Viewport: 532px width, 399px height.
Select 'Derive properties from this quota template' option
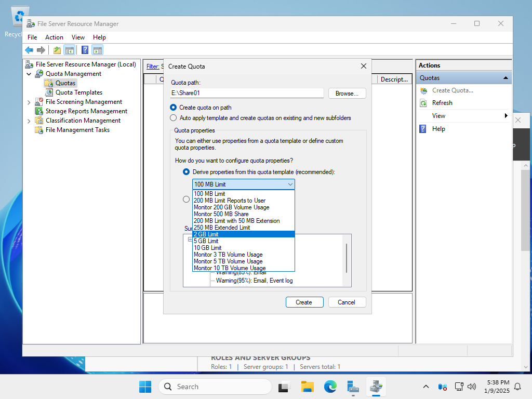187,172
